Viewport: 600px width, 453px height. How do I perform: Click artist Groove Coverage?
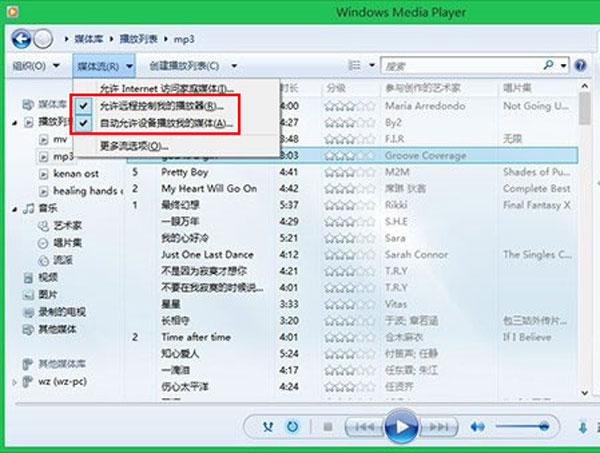pos(426,156)
